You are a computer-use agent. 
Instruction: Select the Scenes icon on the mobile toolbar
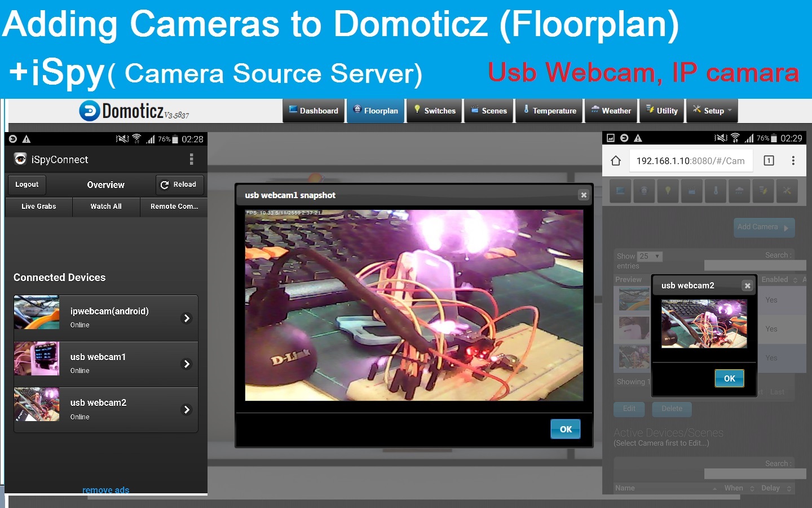tap(691, 191)
